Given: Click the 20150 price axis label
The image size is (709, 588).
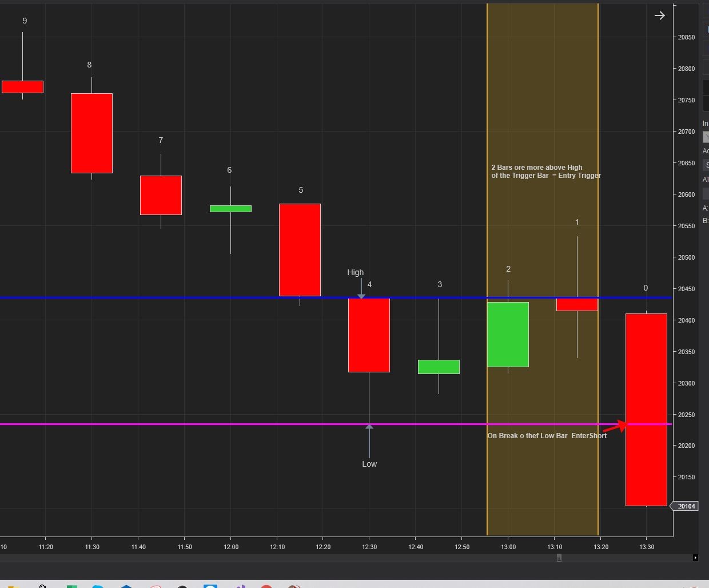Looking at the screenshot, I should [687, 477].
